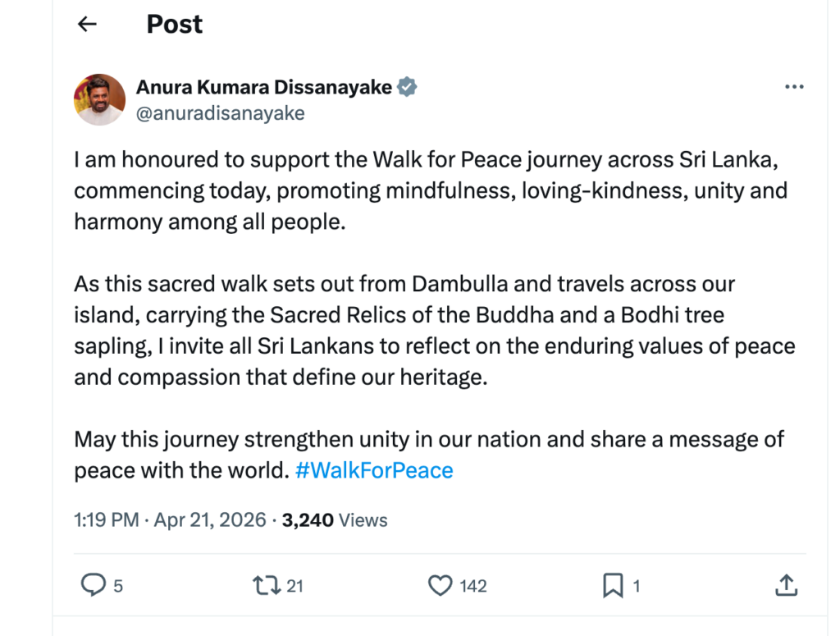
Task: Open the @anuradisanayake handle
Action: 220,113
